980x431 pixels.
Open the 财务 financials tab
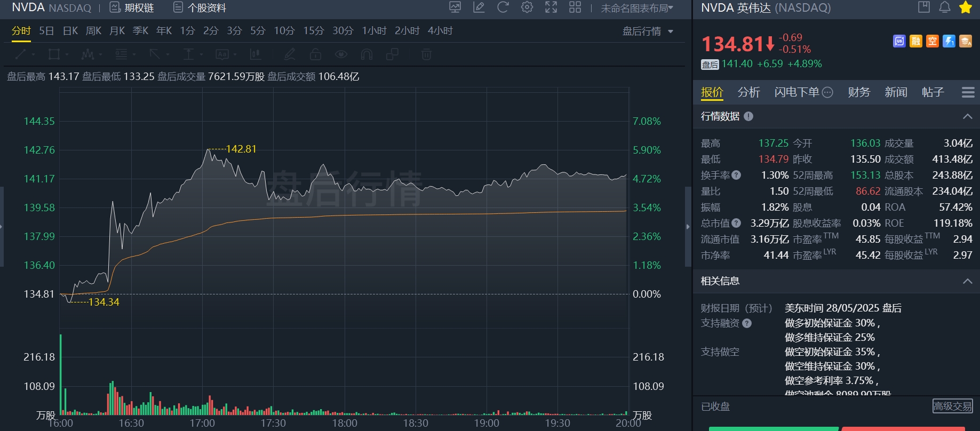(x=859, y=92)
